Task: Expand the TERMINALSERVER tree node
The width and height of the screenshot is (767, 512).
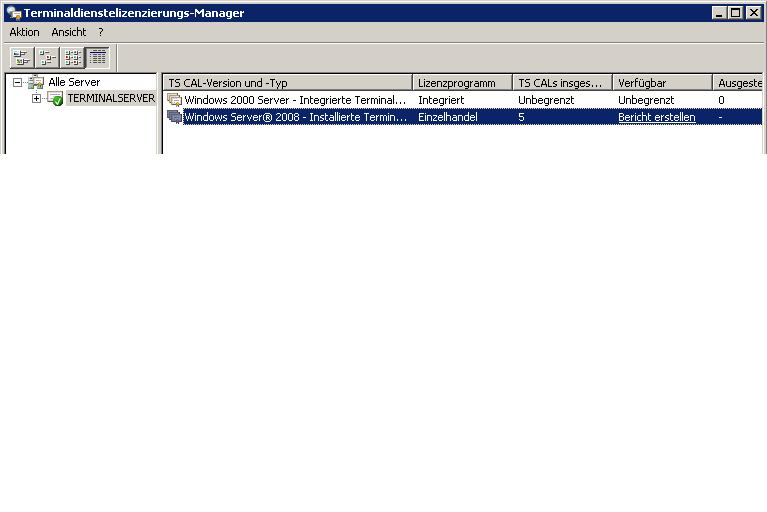Action: click(x=36, y=98)
